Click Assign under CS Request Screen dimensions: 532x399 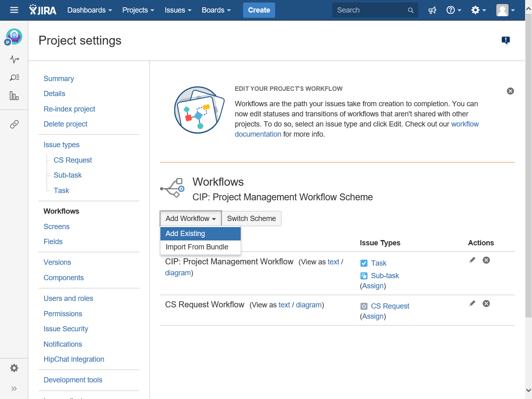point(373,316)
